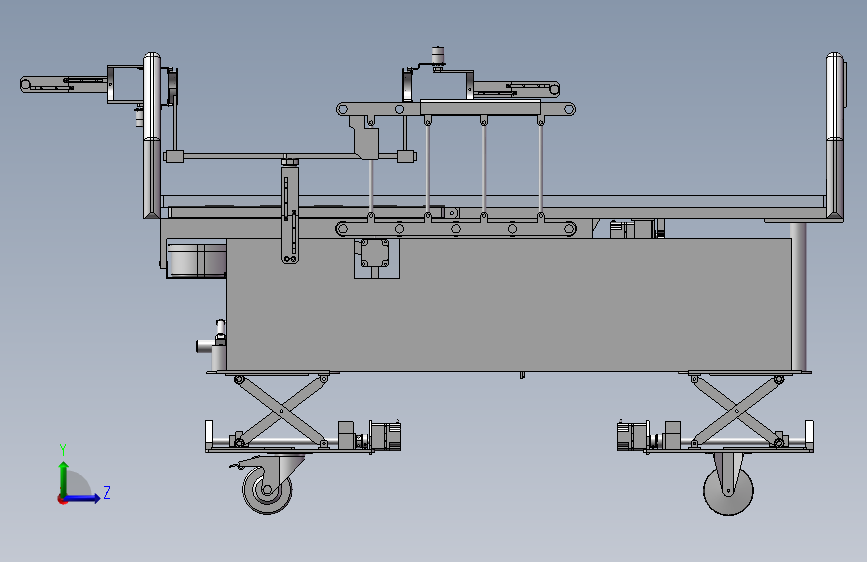Select the large gray main body panel
Screen dimensions: 867x562
click(x=509, y=305)
